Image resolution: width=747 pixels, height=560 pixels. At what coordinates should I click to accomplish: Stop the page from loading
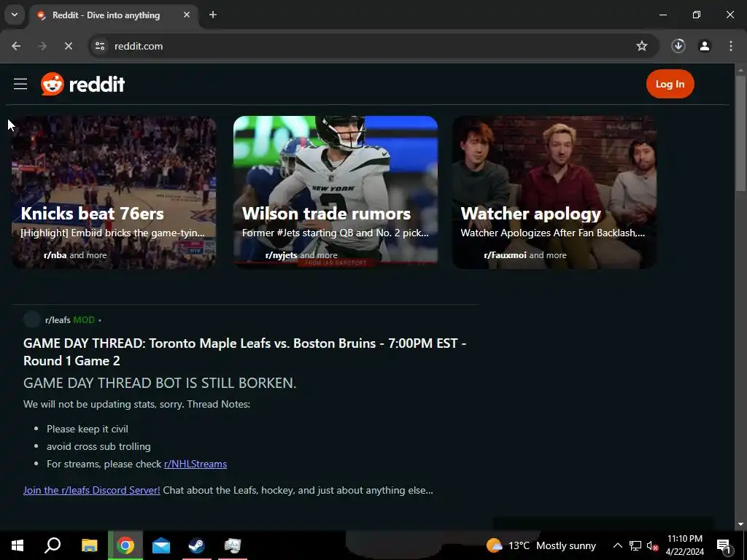pos(69,46)
